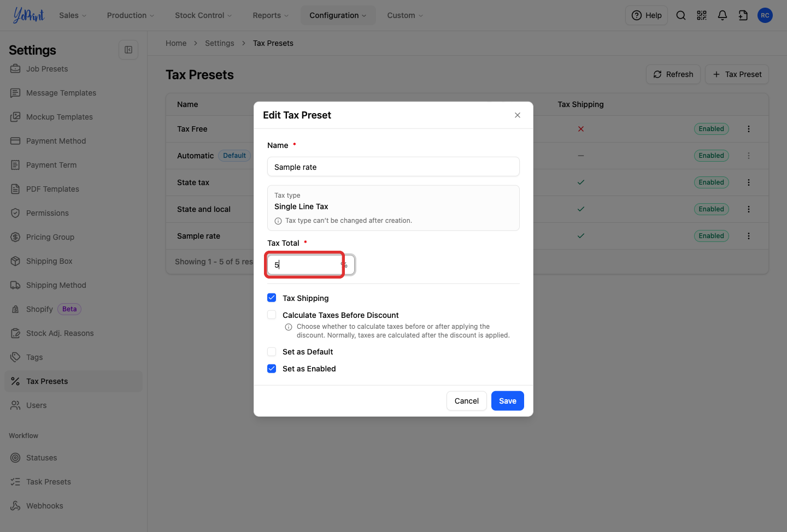Click the Refresh button
The height and width of the screenshot is (532, 787).
(673, 74)
